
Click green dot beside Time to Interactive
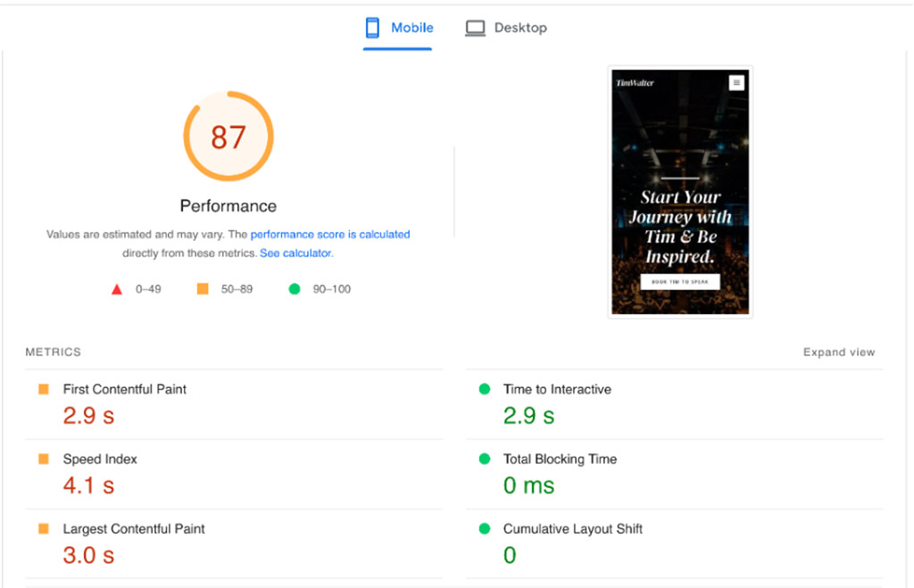tap(485, 389)
